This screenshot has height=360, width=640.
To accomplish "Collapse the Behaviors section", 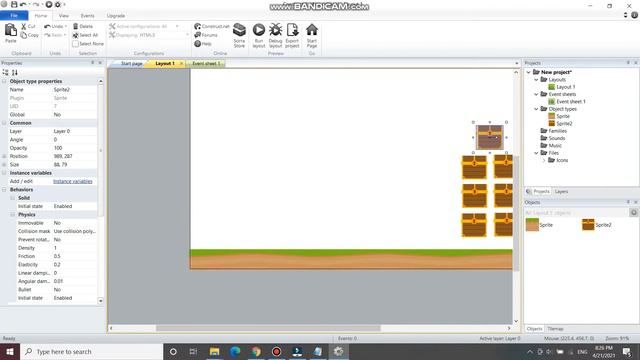I will [x=4, y=189].
